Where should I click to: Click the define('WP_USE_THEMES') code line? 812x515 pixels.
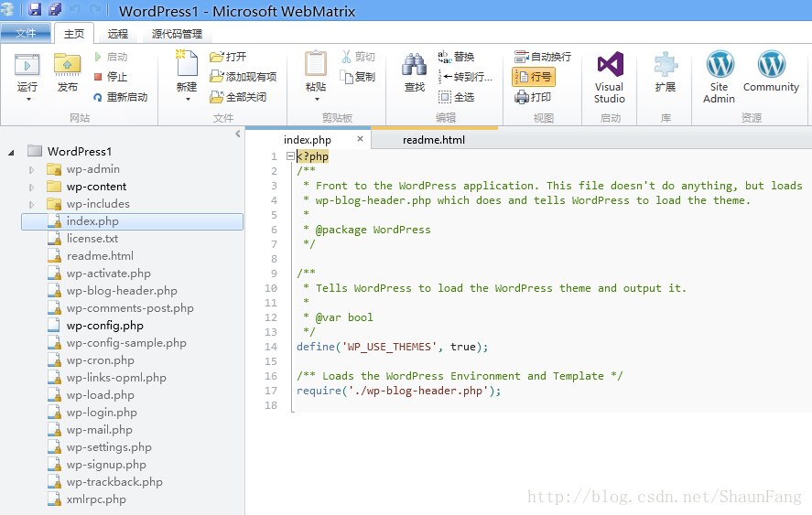(392, 347)
